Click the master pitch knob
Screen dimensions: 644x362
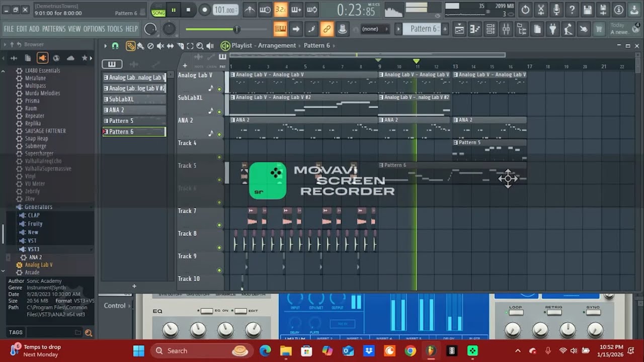click(x=170, y=29)
